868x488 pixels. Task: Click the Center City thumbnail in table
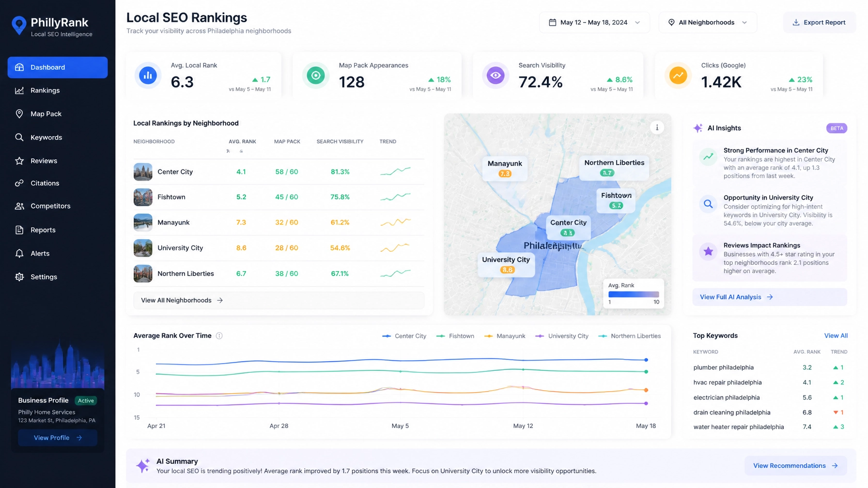pyautogui.click(x=143, y=172)
